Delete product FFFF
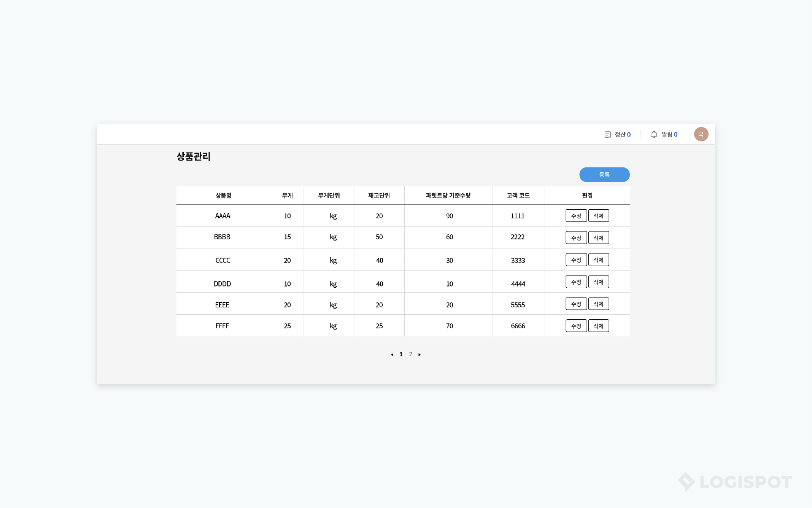This screenshot has width=812, height=508. click(x=598, y=326)
